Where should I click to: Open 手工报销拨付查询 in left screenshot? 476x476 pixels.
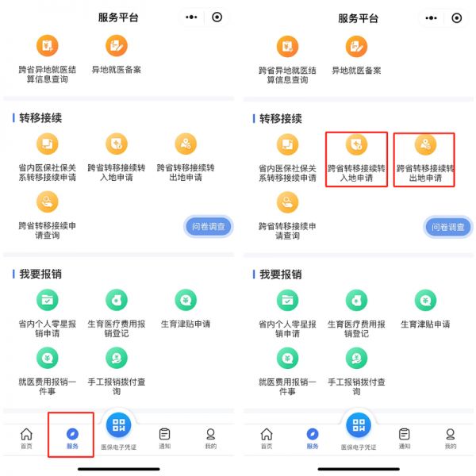[117, 372]
